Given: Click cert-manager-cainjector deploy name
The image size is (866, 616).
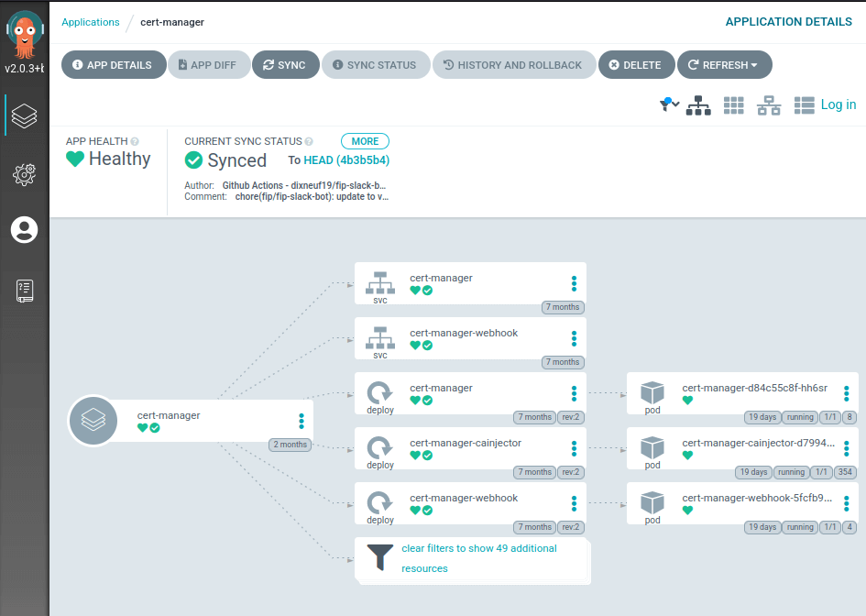Looking at the screenshot, I should (x=465, y=443).
